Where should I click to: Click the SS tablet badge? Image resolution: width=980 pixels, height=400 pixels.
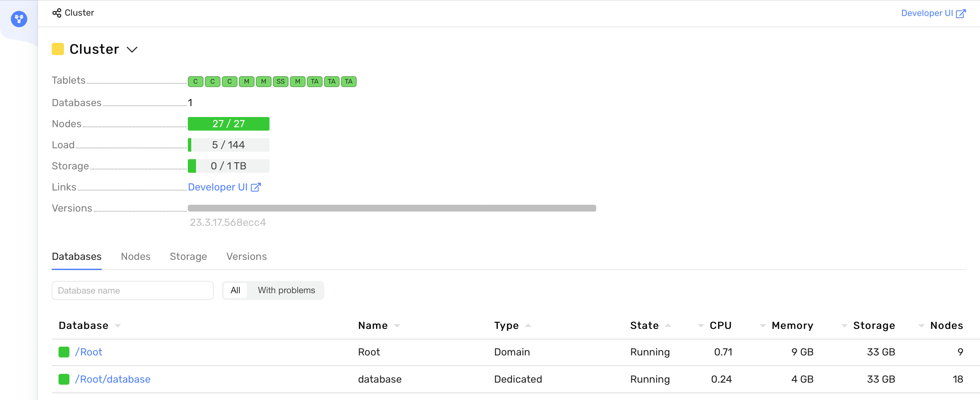[280, 81]
